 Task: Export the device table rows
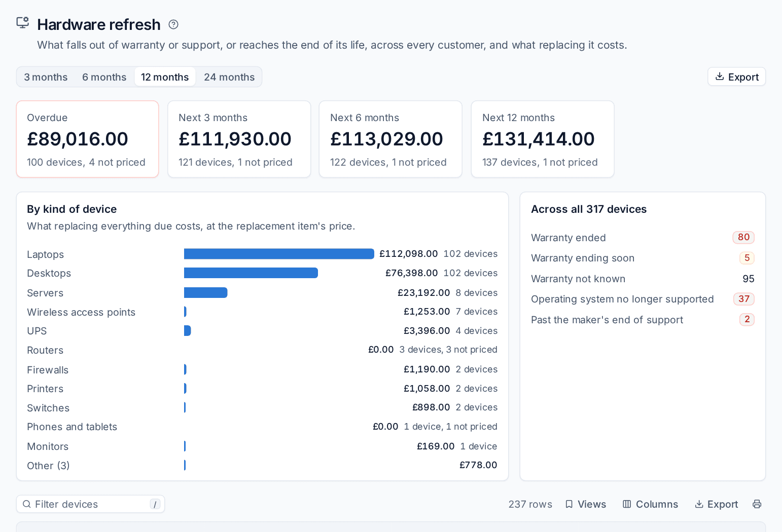point(716,504)
